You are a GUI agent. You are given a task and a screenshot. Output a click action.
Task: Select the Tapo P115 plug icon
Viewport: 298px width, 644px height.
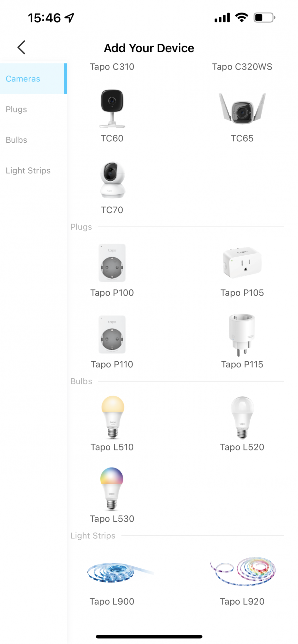tap(242, 335)
